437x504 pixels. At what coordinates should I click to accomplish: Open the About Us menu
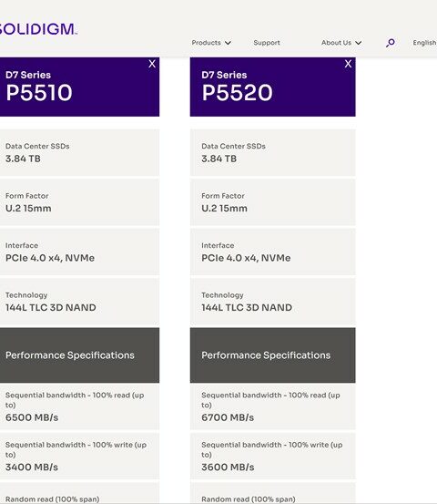336,43
